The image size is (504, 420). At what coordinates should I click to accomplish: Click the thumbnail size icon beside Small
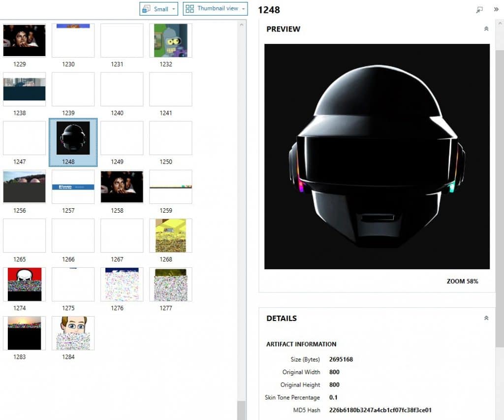[x=146, y=9]
